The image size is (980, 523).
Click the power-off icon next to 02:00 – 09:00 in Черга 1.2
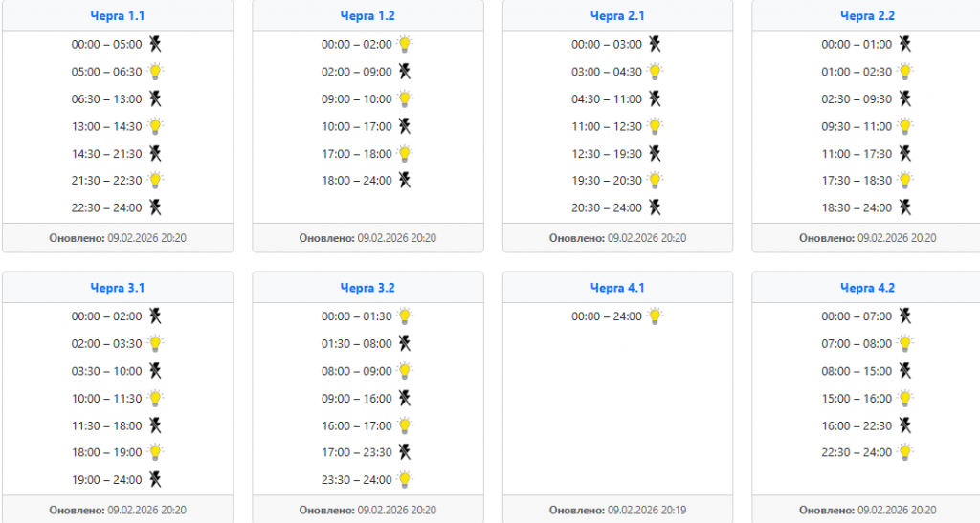[406, 71]
